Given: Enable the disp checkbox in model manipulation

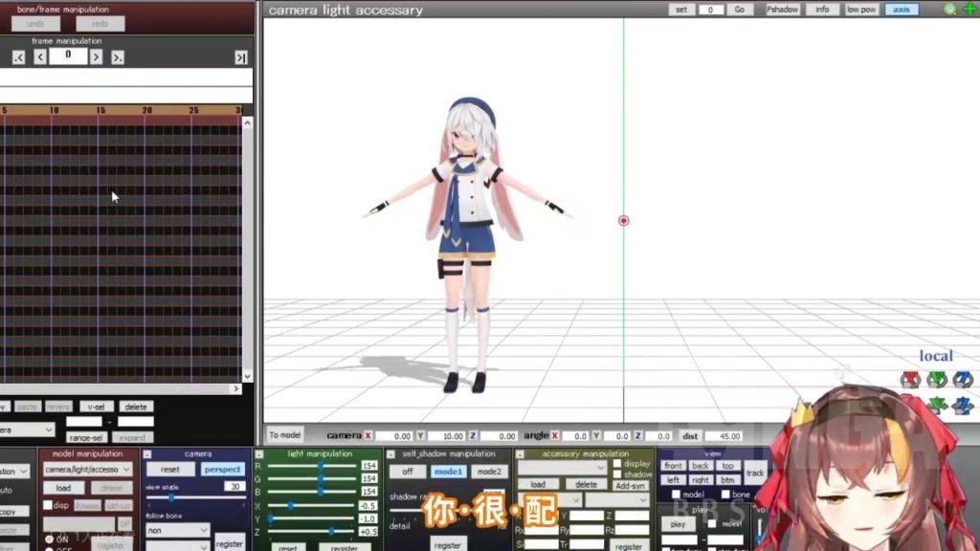Looking at the screenshot, I should [x=48, y=503].
